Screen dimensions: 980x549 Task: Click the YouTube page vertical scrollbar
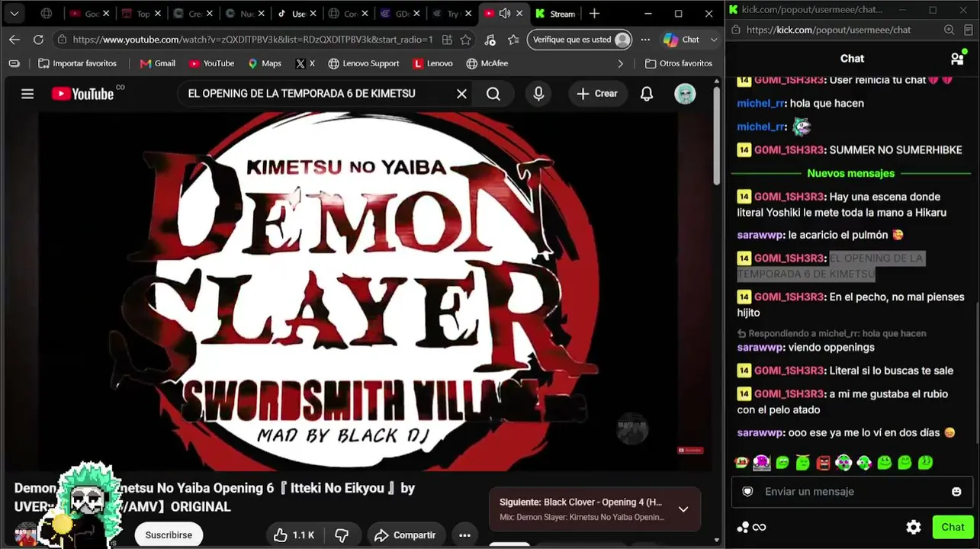pyautogui.click(x=717, y=137)
